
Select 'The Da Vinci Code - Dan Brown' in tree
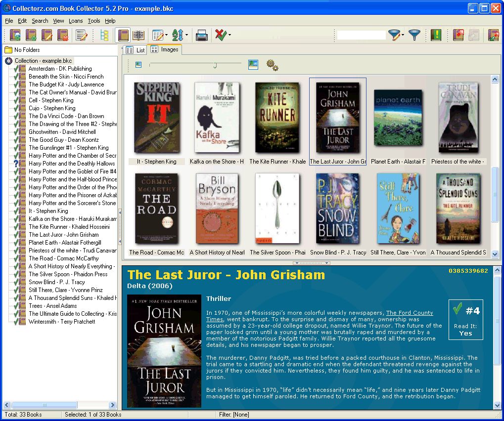(x=66, y=116)
